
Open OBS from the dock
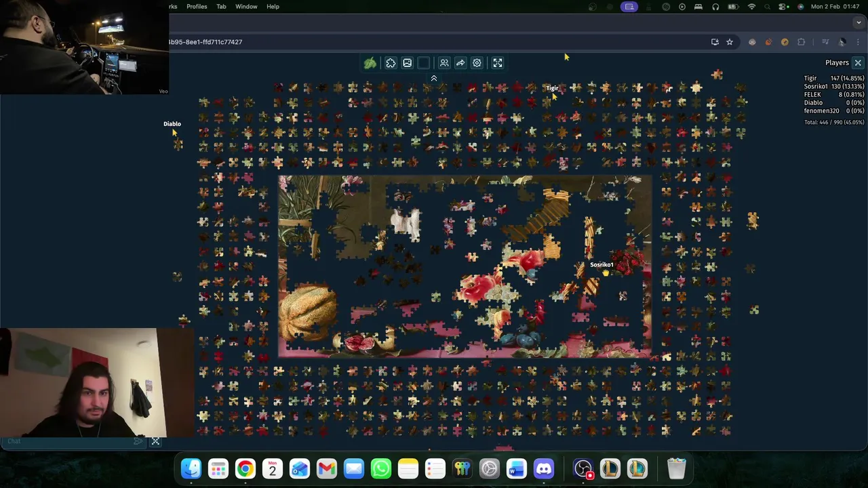click(x=583, y=468)
